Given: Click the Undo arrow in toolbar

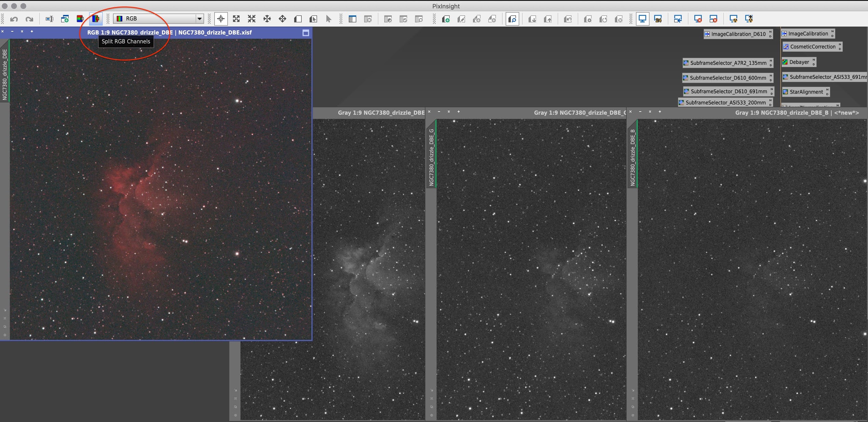Looking at the screenshot, I should pos(14,19).
